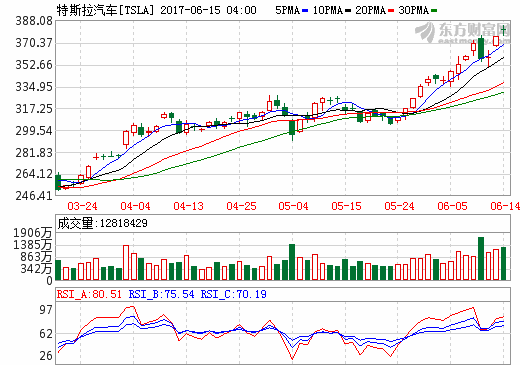Screen dimensions: 520x365
Task: Click the last green candlestick at top right
Action: [x=504, y=30]
